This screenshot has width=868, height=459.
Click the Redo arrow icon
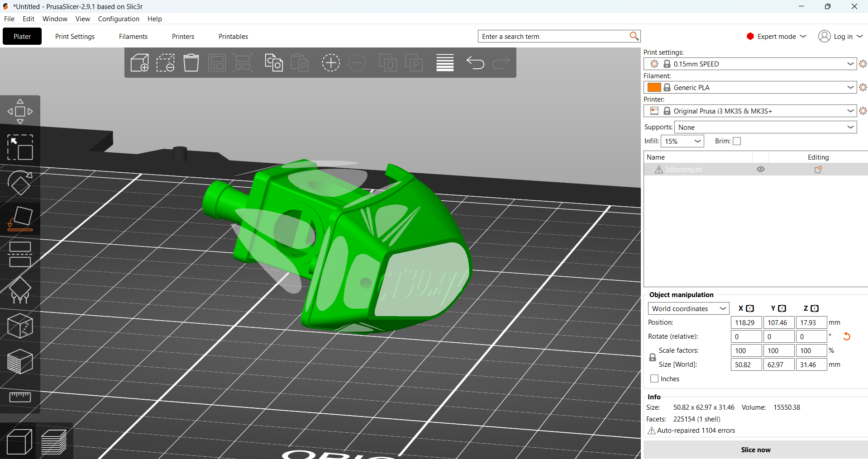click(x=501, y=63)
